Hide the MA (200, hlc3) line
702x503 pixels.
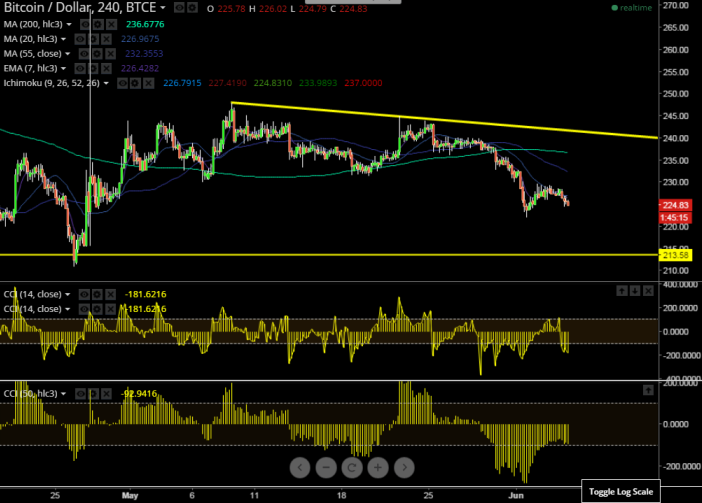(x=85, y=24)
